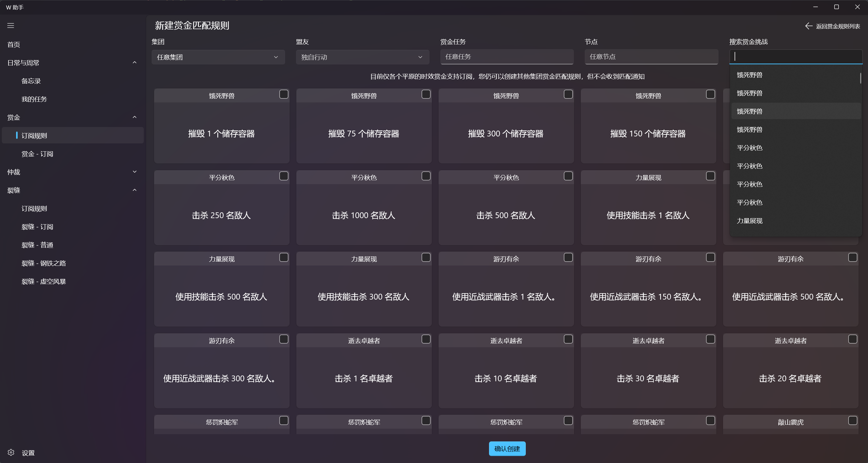Check the 击杀 10 名卓越者 card checkbox
868x463 pixels.
click(568, 339)
